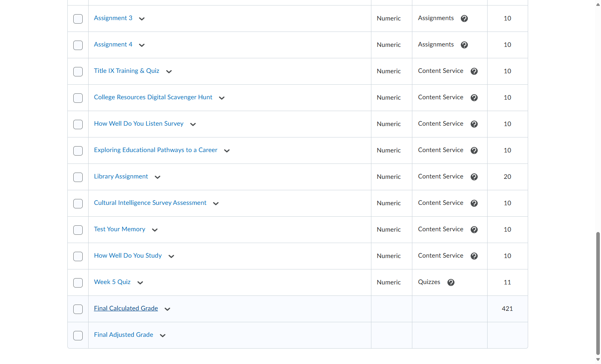Open the Assignment 4 link

[x=113, y=45]
